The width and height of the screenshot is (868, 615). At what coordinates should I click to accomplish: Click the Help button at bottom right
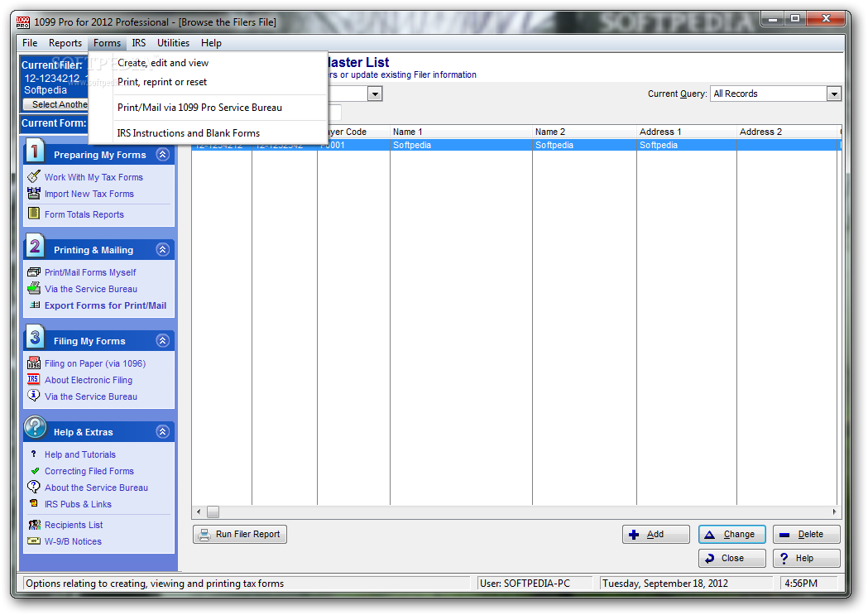click(x=807, y=558)
